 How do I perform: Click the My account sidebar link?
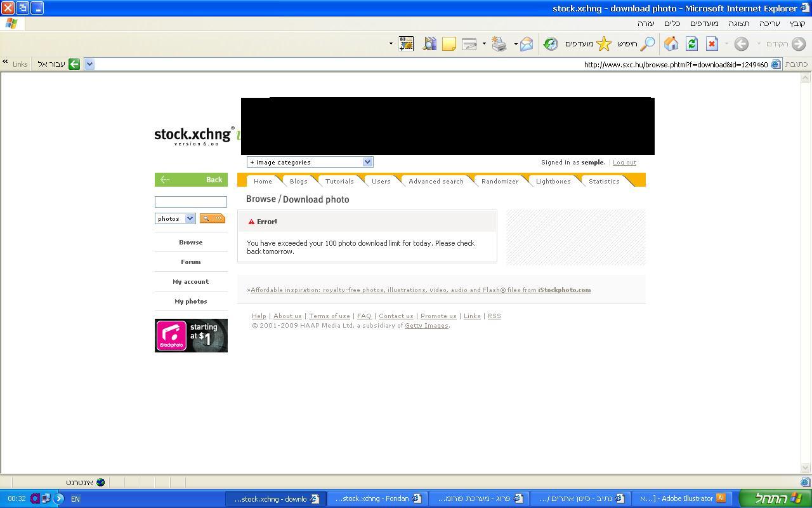191,281
